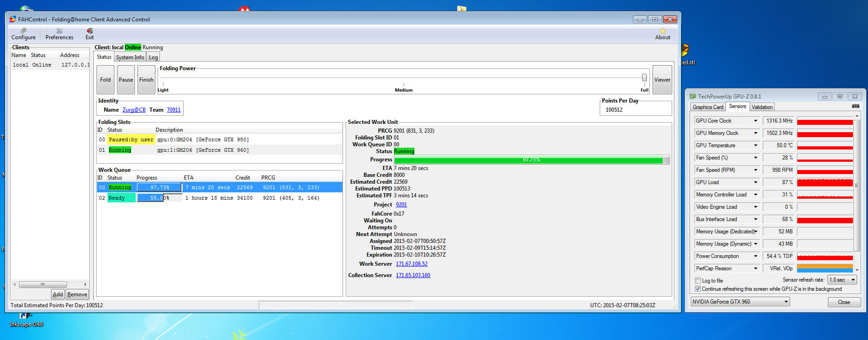Screen dimensions: 868x340
Task: Select folding slot 01 GeForce GTX 960
Action: [220, 150]
